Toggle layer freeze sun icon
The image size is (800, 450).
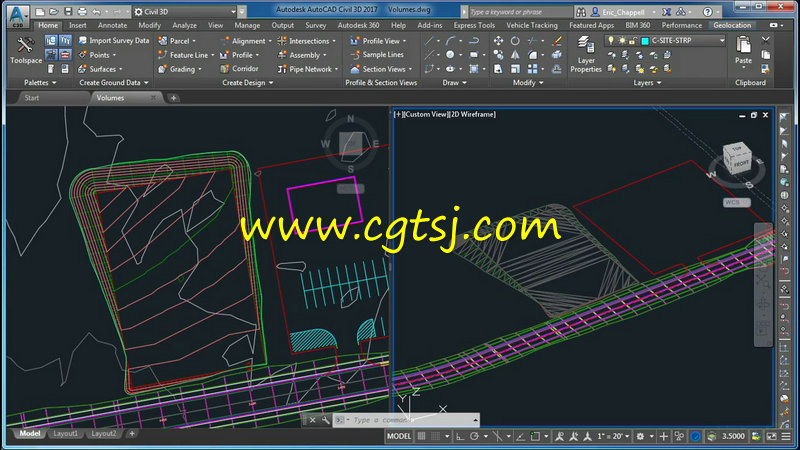[x=622, y=40]
